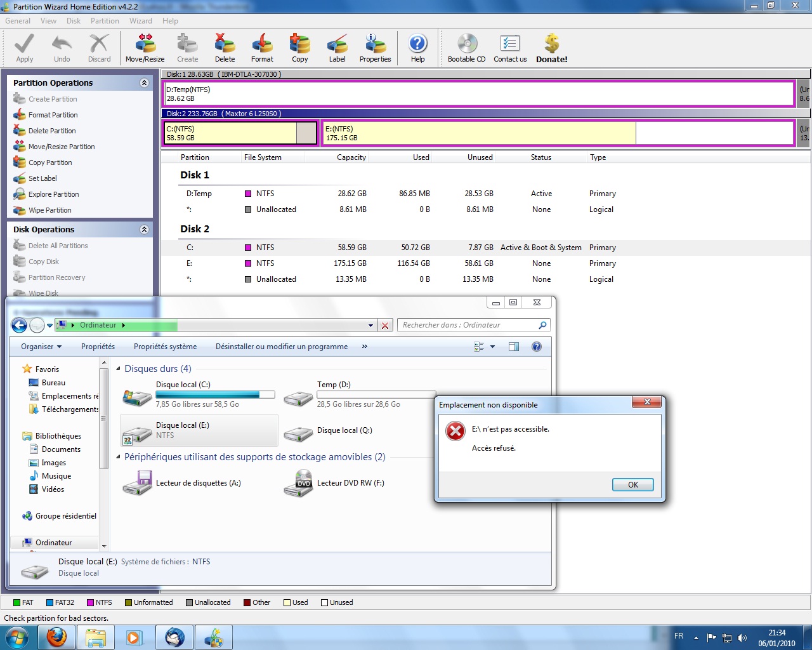Select D:Temp partition block in disk map
812x650 pixels.
479,94
